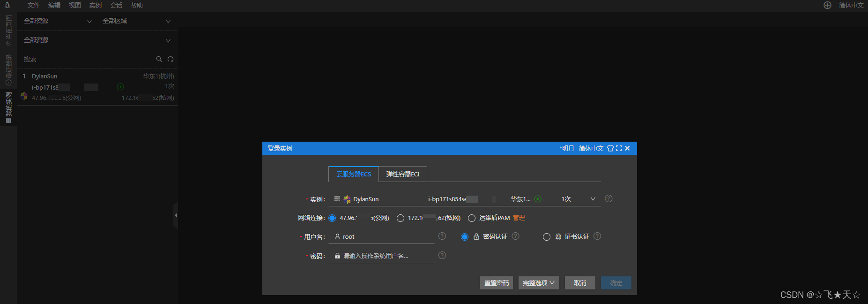Open the 当前页面 vertical sidebar tab
This screenshot has width=868, height=304.
8,30
